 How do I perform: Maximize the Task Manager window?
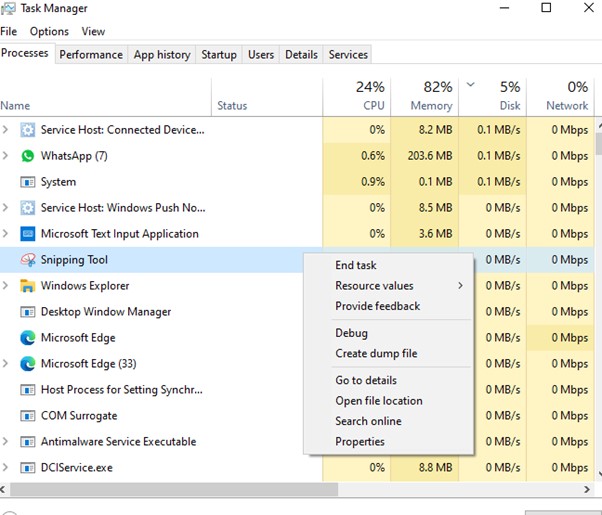546,8
